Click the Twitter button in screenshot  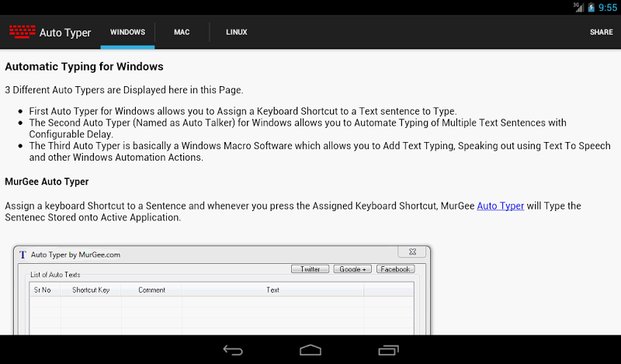pyautogui.click(x=310, y=269)
